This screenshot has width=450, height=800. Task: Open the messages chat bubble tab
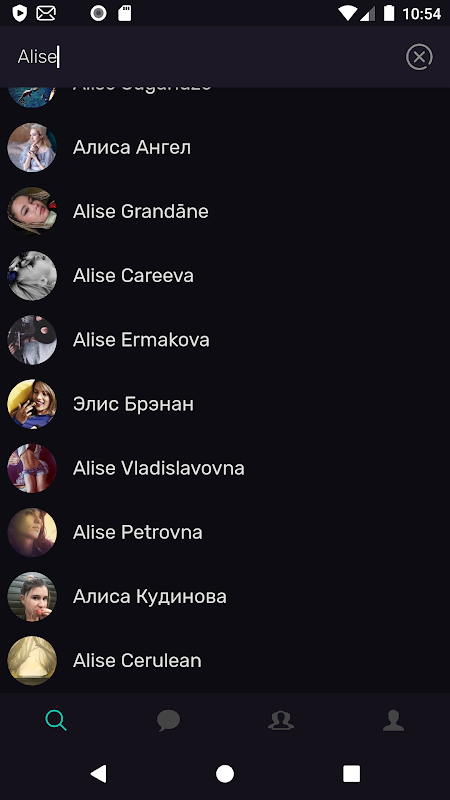168,720
